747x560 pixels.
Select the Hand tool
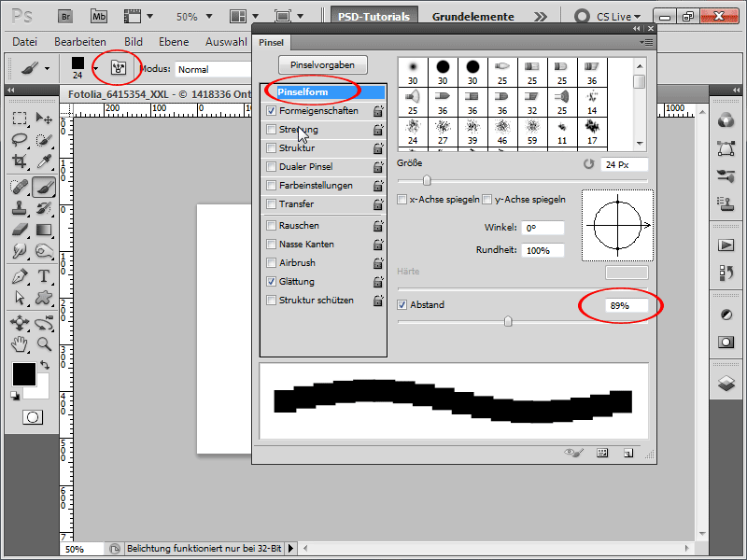(19, 343)
